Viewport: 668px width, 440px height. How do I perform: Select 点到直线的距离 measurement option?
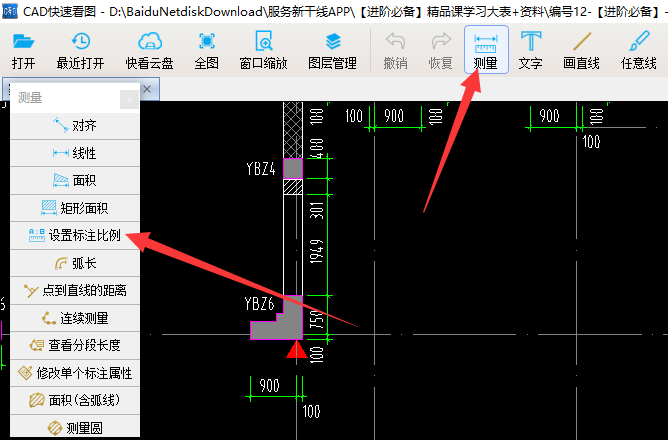[x=75, y=290]
